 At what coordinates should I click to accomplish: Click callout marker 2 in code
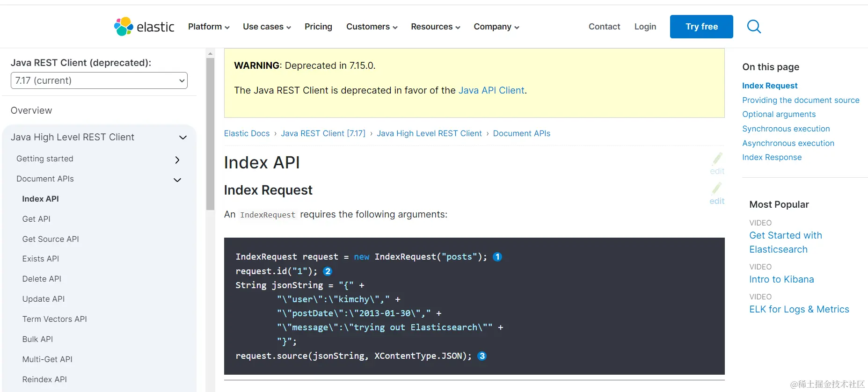pyautogui.click(x=328, y=271)
